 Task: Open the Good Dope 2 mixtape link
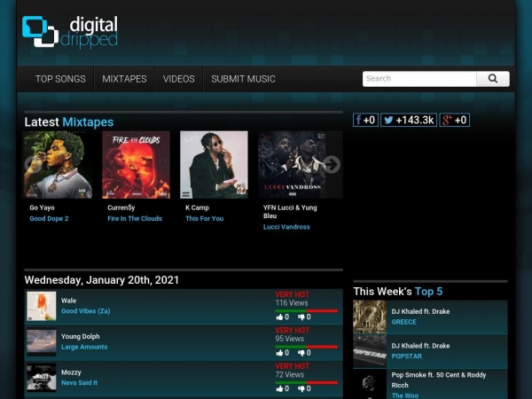[49, 218]
